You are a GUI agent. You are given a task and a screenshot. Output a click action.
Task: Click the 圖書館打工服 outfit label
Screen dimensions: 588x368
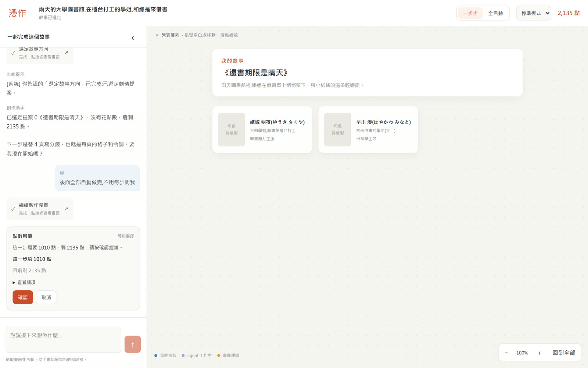click(x=262, y=139)
